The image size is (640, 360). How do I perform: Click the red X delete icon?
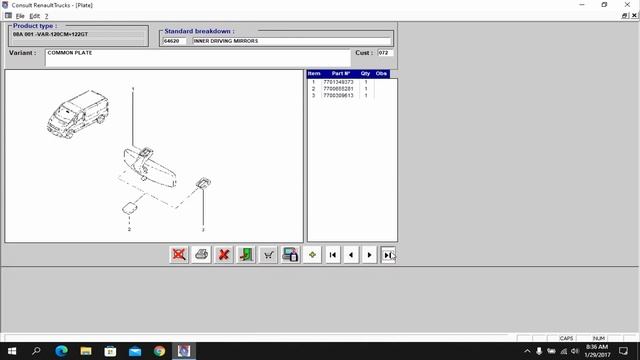tap(224, 255)
